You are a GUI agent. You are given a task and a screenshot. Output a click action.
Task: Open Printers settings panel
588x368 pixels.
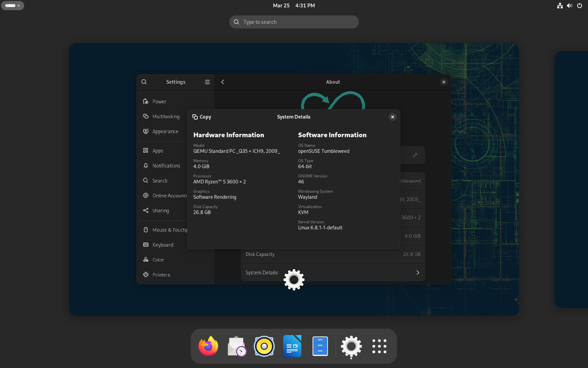pyautogui.click(x=175, y=275)
